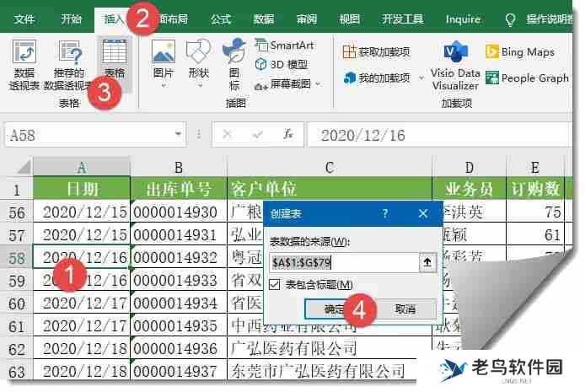Viewport: 585px width, 392px height.
Task: Click Insert Function fx icon
Action: (x=287, y=134)
